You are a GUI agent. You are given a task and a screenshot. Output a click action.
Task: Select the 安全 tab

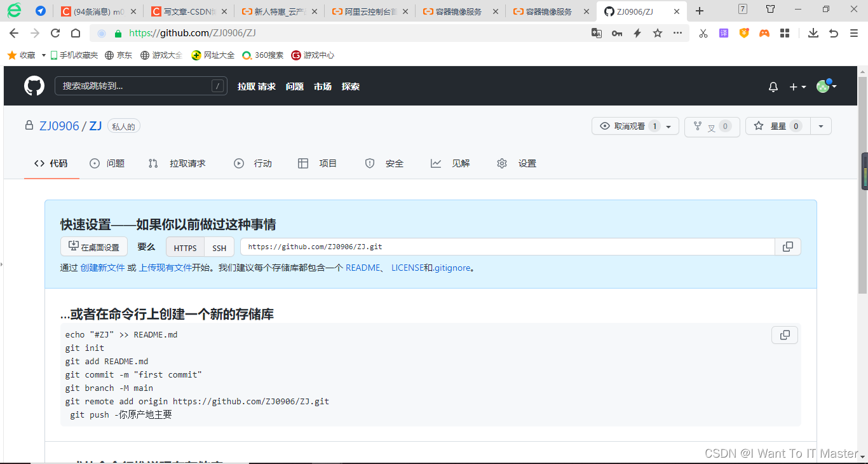384,163
